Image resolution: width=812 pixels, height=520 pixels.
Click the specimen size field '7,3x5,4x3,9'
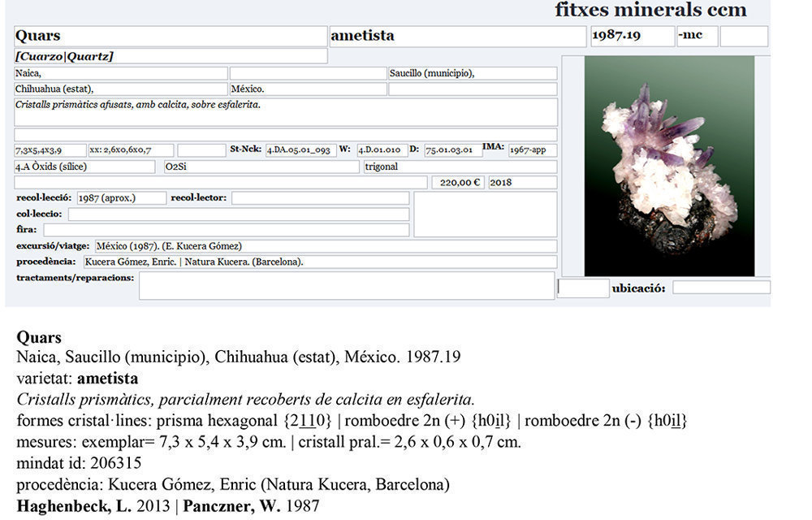[50, 150]
